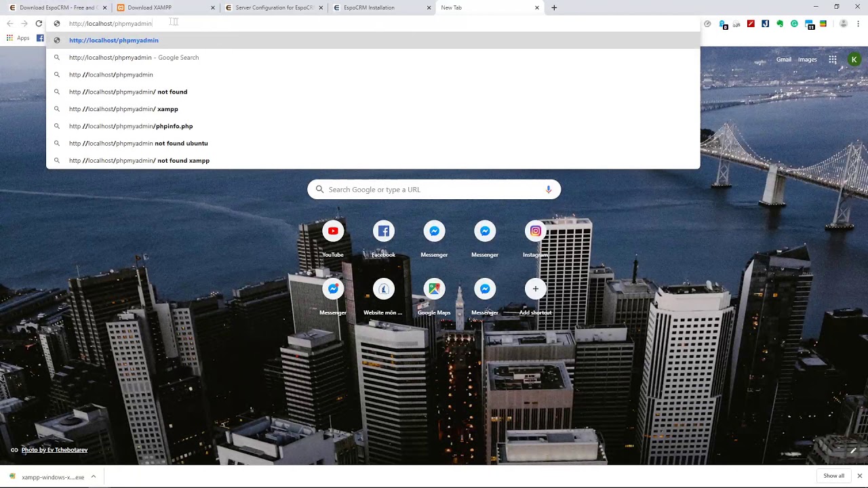Open the Gmail link

pos(784,60)
